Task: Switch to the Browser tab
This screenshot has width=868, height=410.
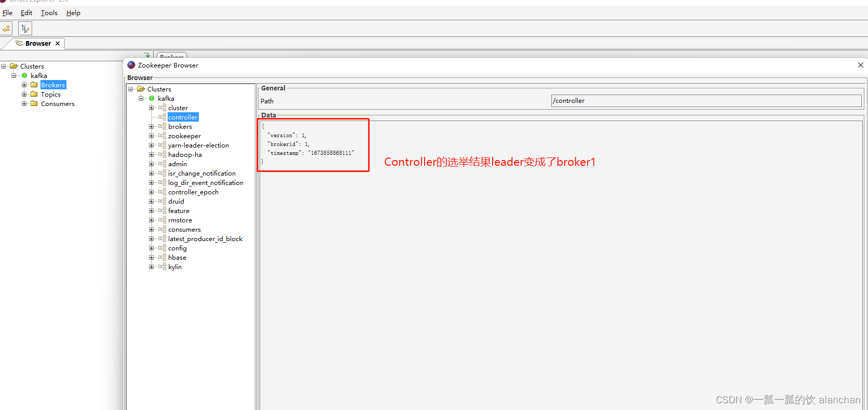Action: coord(38,43)
